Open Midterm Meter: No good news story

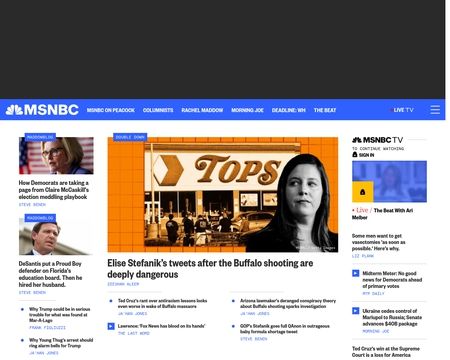pos(392,280)
